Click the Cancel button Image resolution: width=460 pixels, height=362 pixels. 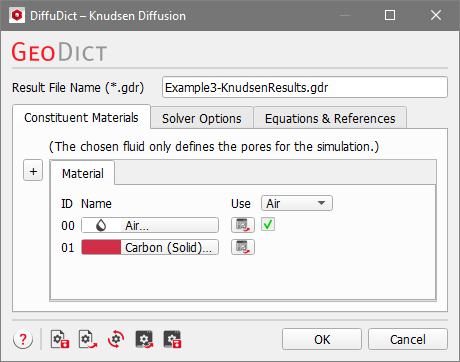pos(408,339)
